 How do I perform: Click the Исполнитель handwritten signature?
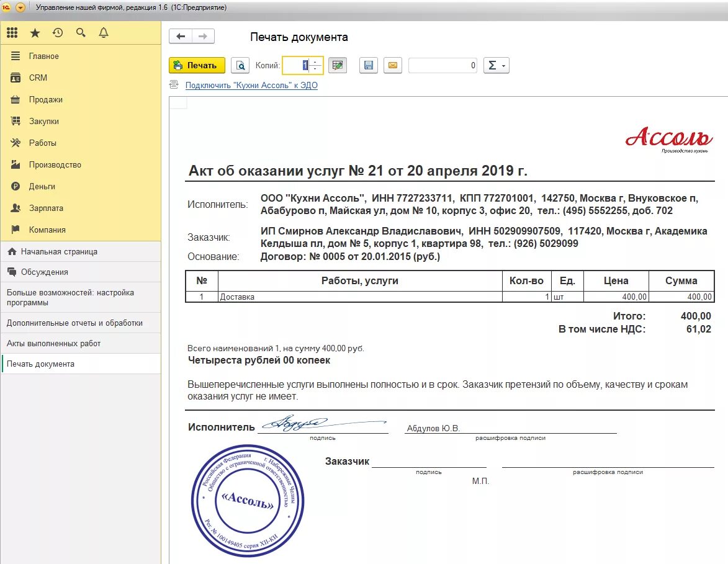[323, 423]
